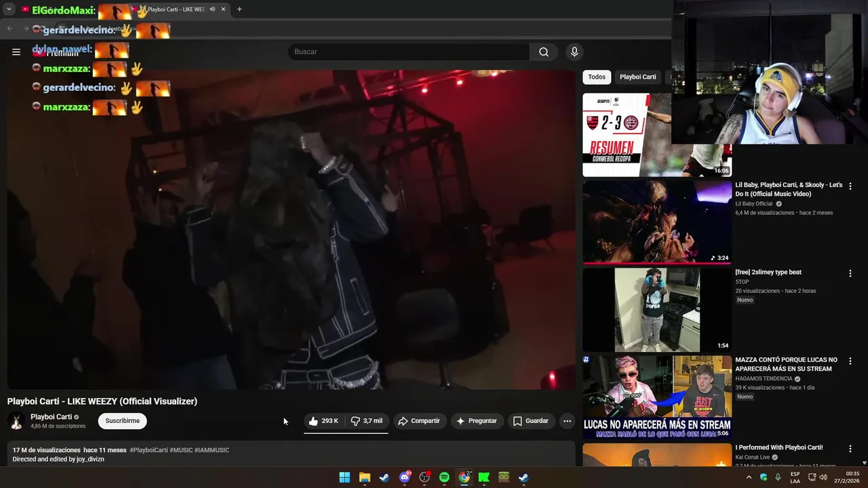
Task: Open File Explorer from taskbar
Action: pos(364,477)
